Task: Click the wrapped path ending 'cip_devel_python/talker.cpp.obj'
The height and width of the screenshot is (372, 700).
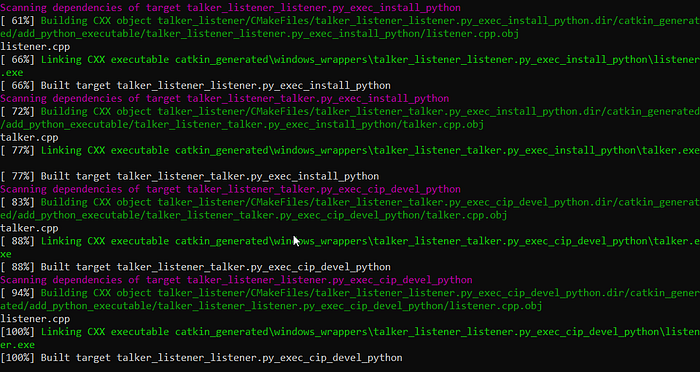Action: pos(254,215)
